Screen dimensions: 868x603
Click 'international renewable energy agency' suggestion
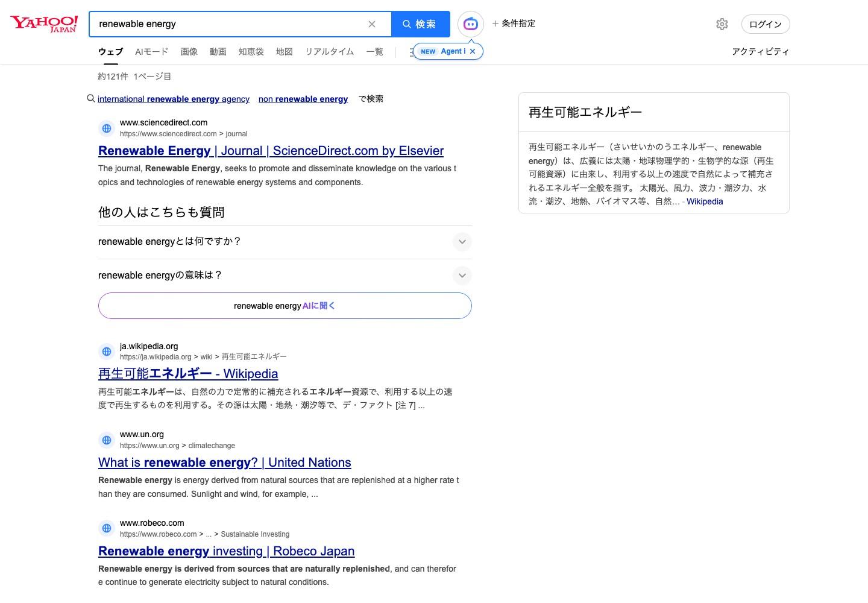point(174,99)
